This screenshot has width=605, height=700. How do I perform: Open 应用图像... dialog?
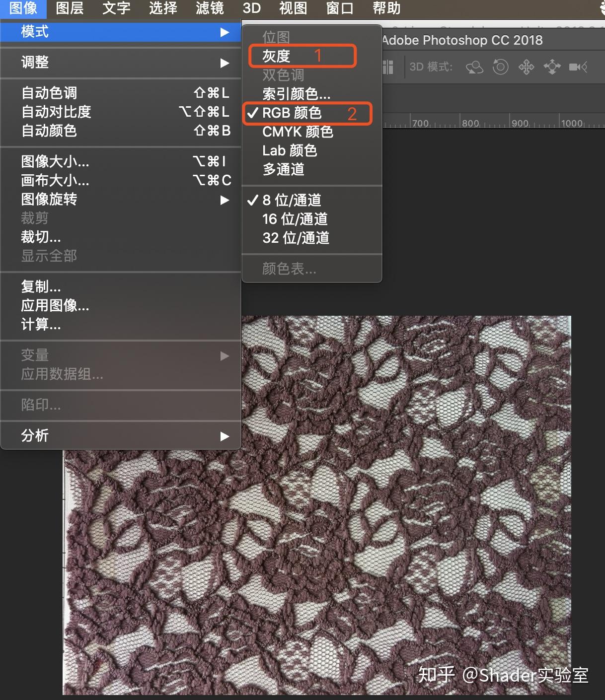(x=121, y=305)
